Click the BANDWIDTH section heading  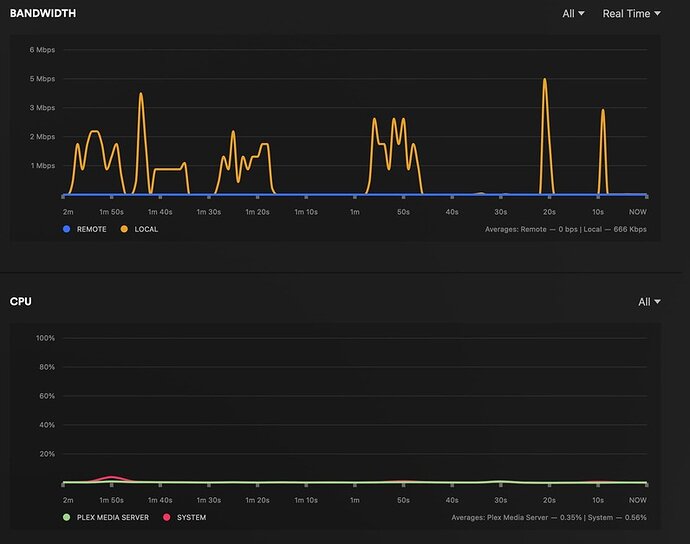coord(43,13)
